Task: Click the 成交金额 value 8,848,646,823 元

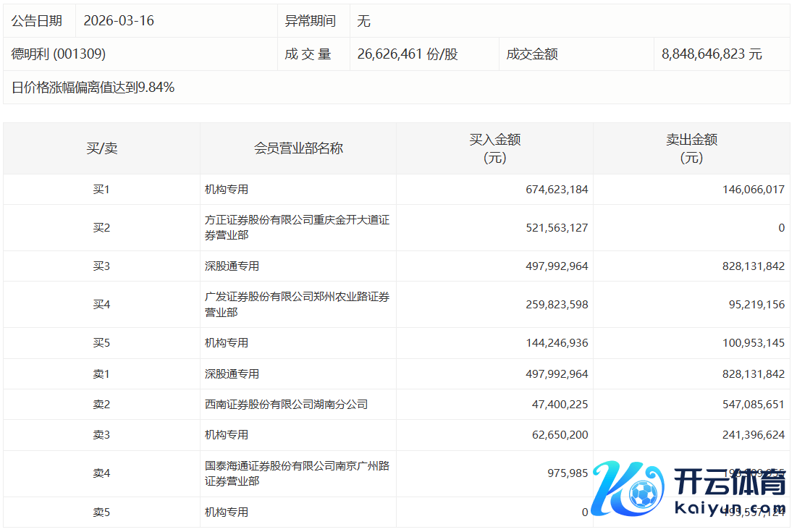Action: click(x=712, y=54)
